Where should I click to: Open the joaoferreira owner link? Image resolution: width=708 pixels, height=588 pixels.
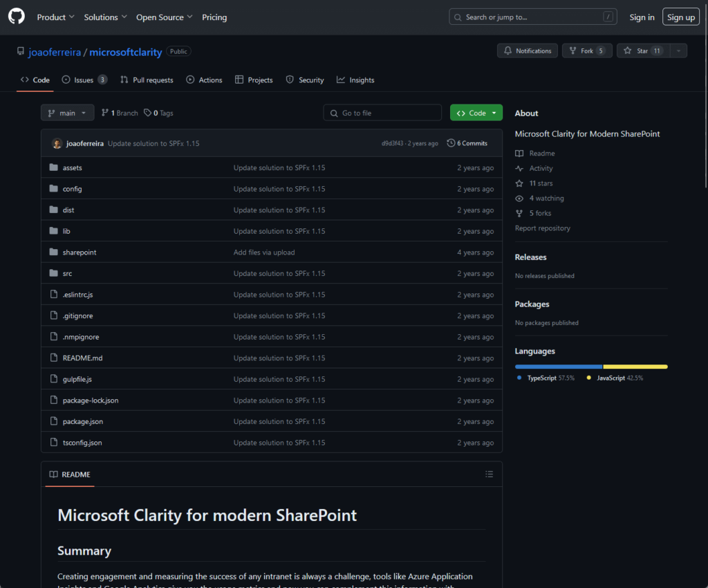(55, 52)
